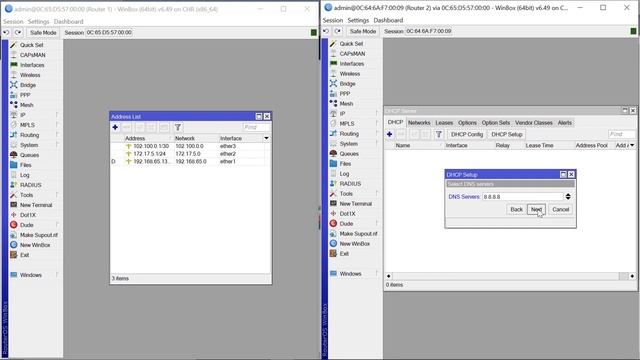Screen dimensions: 640x360
Task: Click DNS Servers input field
Action: click(x=522, y=197)
